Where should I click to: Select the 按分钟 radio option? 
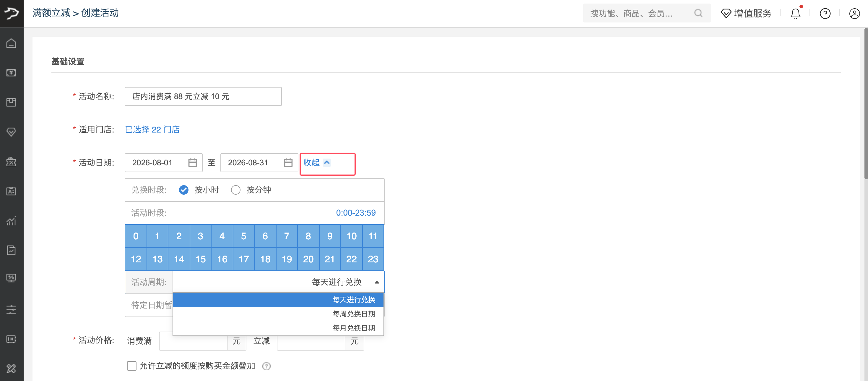point(236,190)
